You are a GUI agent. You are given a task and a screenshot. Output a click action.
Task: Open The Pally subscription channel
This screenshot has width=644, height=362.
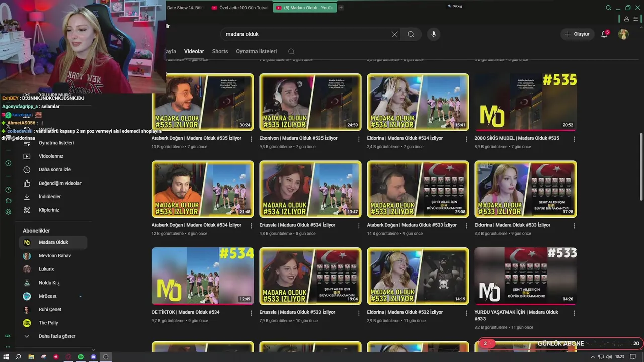[53, 323]
